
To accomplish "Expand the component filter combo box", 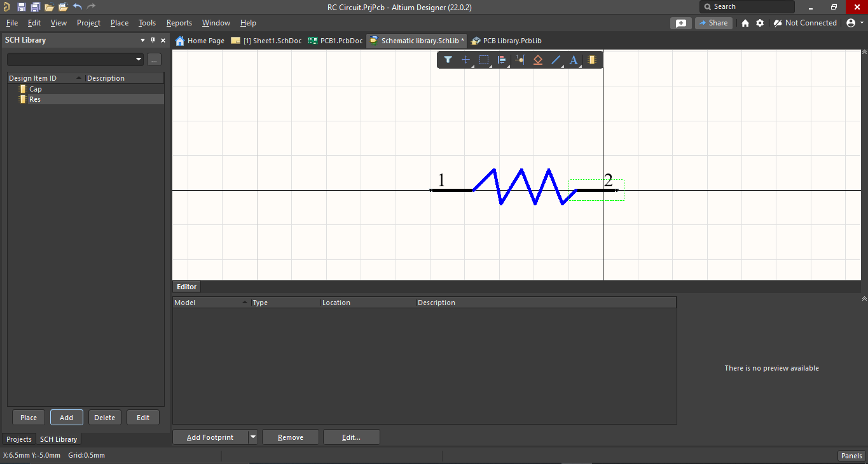I will [139, 59].
